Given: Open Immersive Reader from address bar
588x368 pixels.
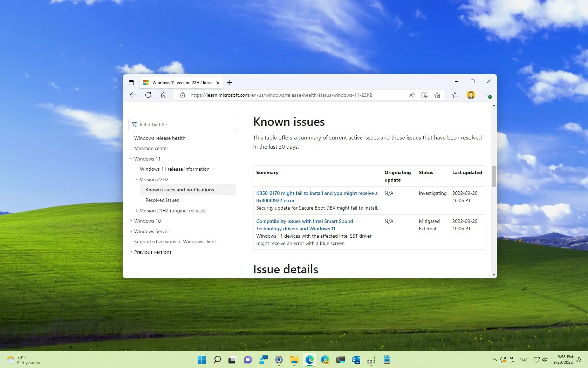Looking at the screenshot, I should pyautogui.click(x=424, y=95).
